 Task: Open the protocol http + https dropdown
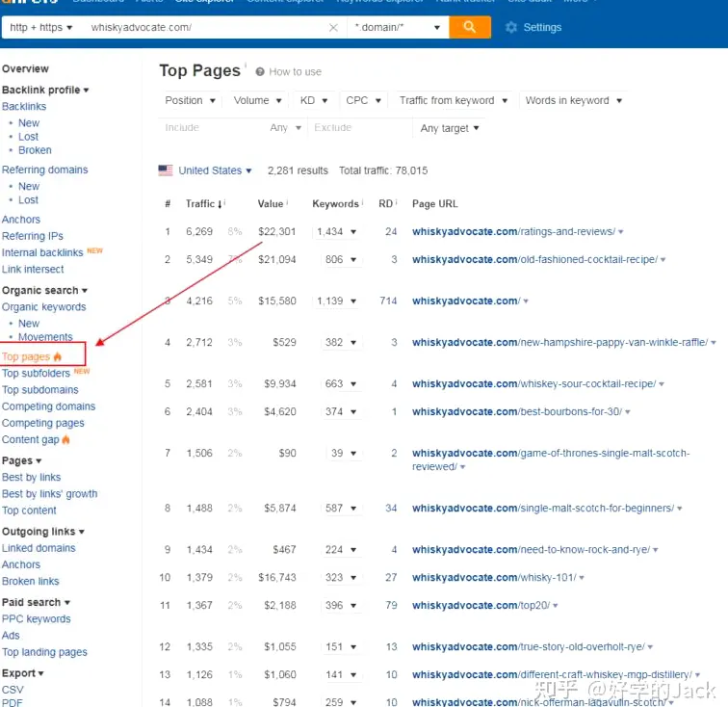coord(41,27)
